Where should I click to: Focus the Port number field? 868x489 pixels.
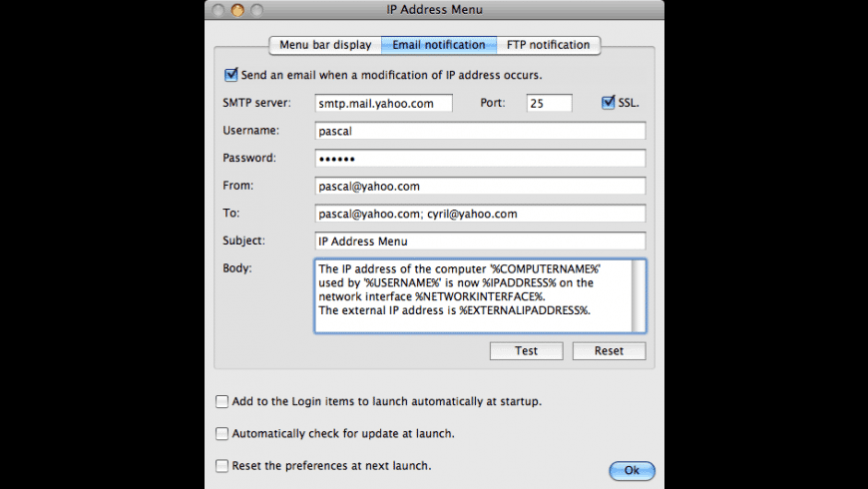(x=549, y=103)
